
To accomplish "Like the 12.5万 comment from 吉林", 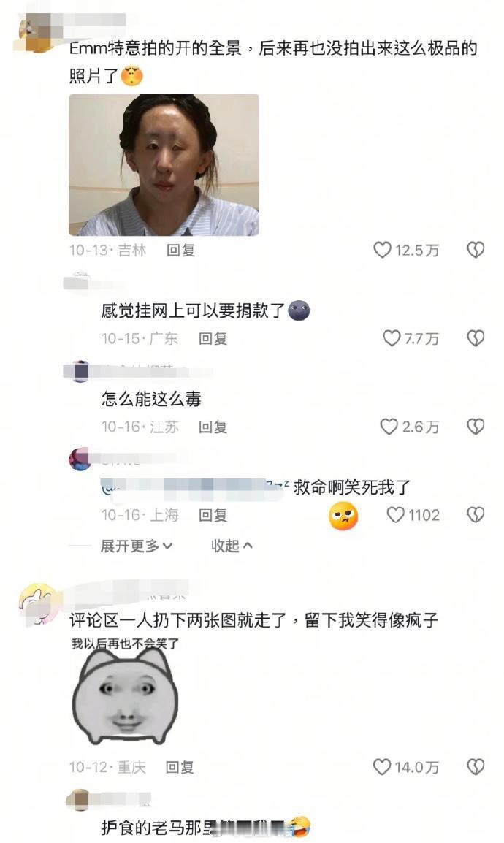I will click(382, 250).
